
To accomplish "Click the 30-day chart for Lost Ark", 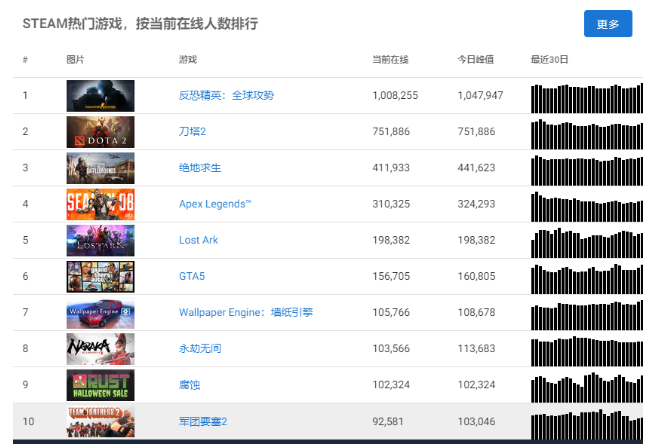I will pos(587,243).
